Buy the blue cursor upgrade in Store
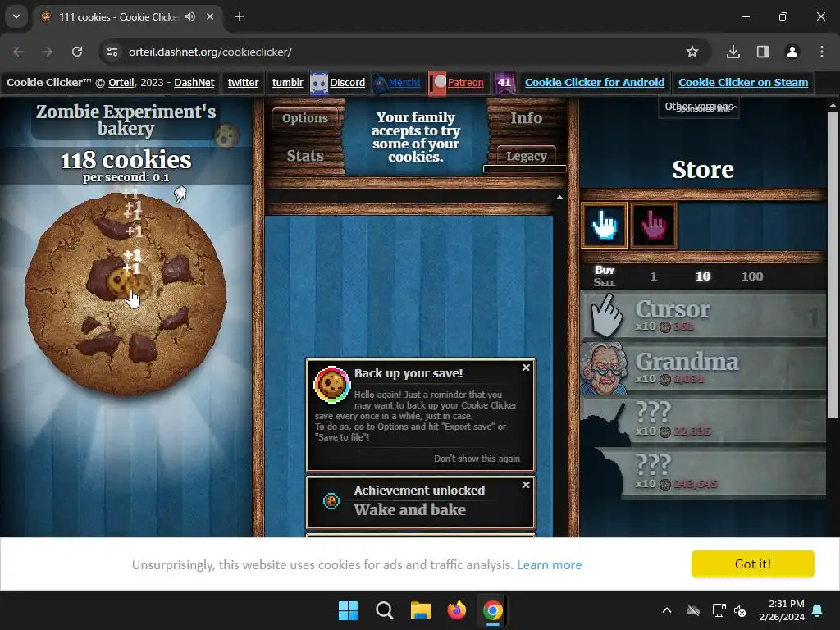 pyautogui.click(x=605, y=225)
